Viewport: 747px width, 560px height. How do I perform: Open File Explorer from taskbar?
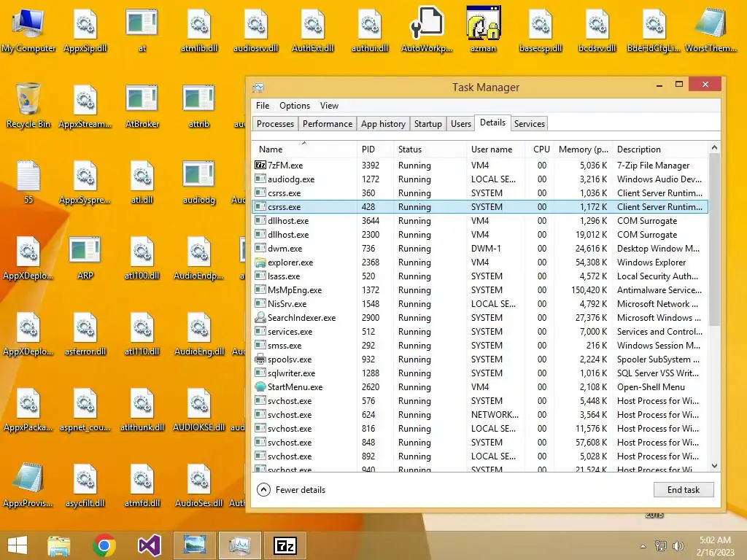coord(59,545)
